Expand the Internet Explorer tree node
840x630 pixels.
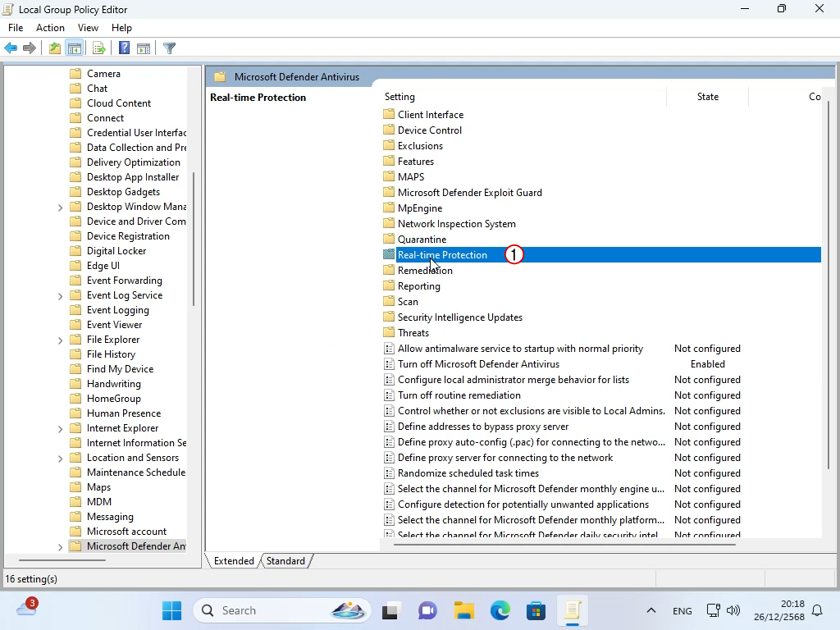pos(61,429)
